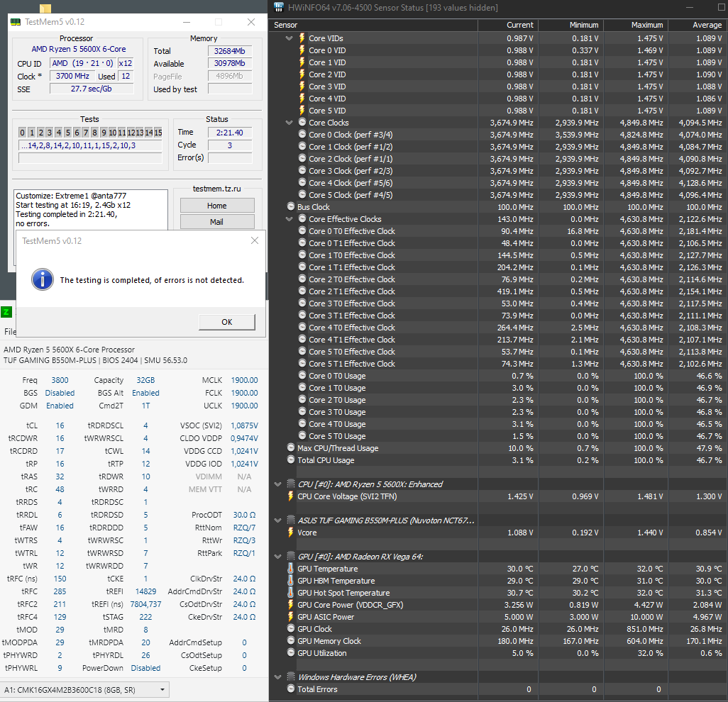728x702 pixels.
Task: Click the Sensor column header
Action: pos(373,25)
